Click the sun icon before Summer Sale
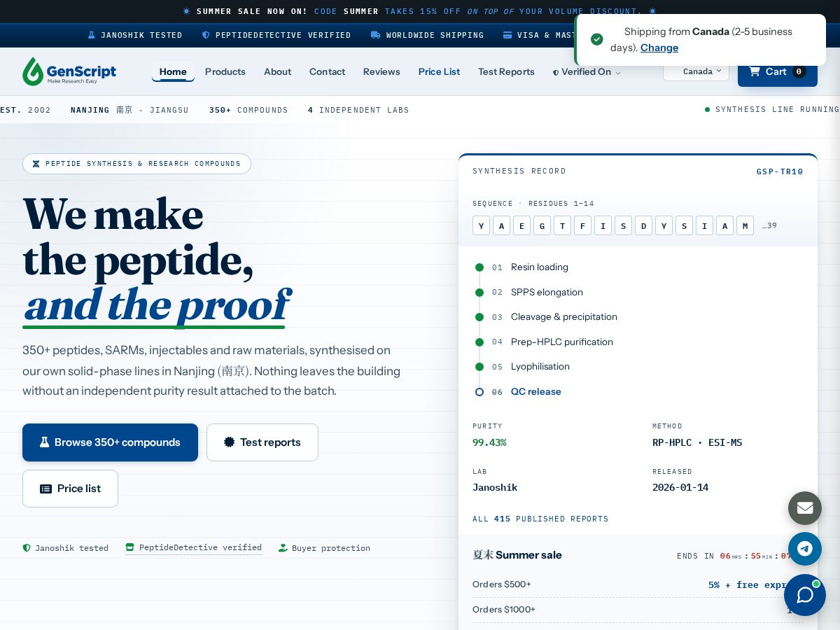Image resolution: width=840 pixels, height=630 pixels. click(186, 11)
